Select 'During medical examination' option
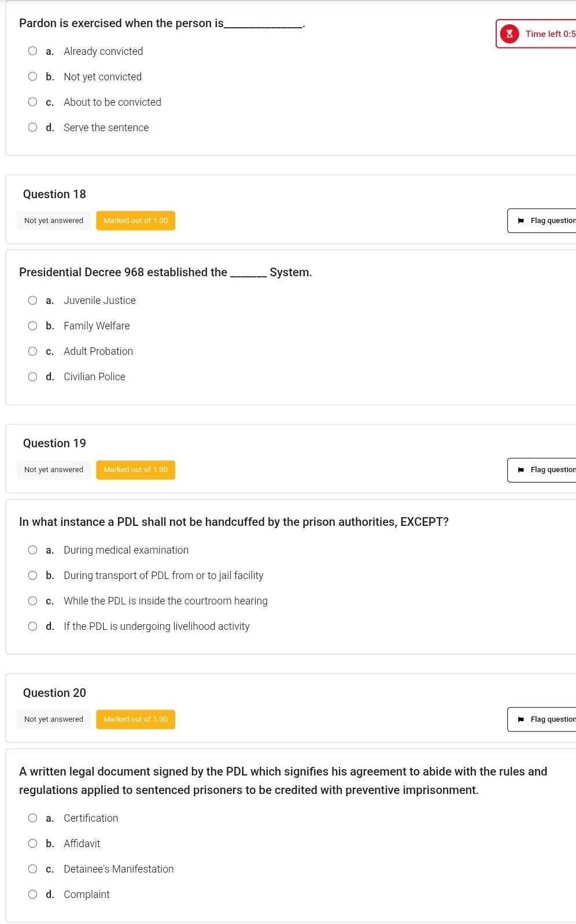This screenshot has width=576, height=924. 33,550
